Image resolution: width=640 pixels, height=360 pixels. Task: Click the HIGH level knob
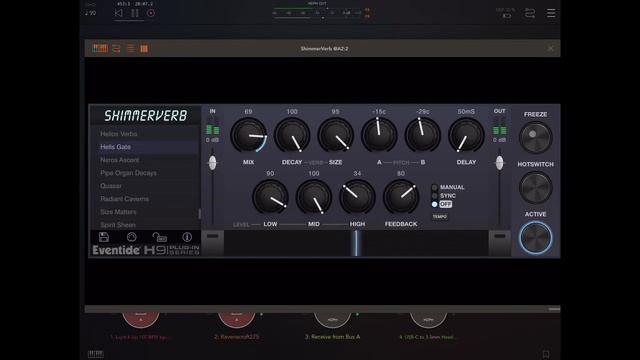(x=357, y=197)
